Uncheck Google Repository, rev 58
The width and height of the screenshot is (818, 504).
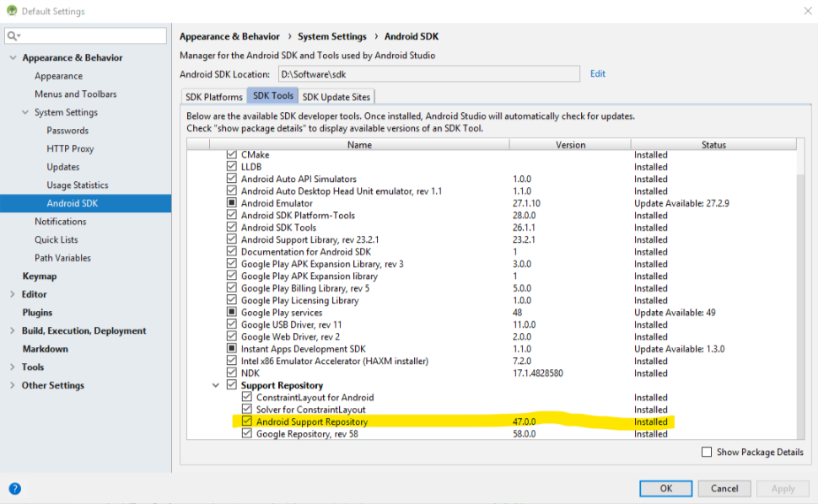(247, 434)
